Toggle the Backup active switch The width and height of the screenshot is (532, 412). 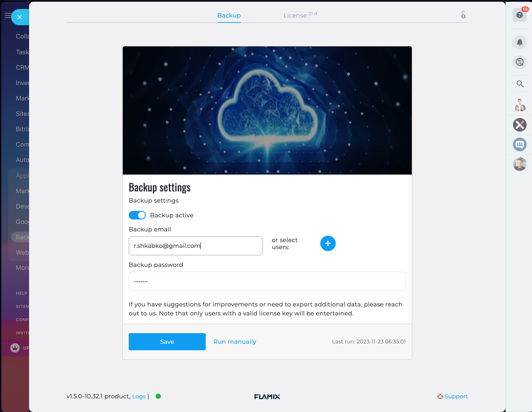pos(137,215)
